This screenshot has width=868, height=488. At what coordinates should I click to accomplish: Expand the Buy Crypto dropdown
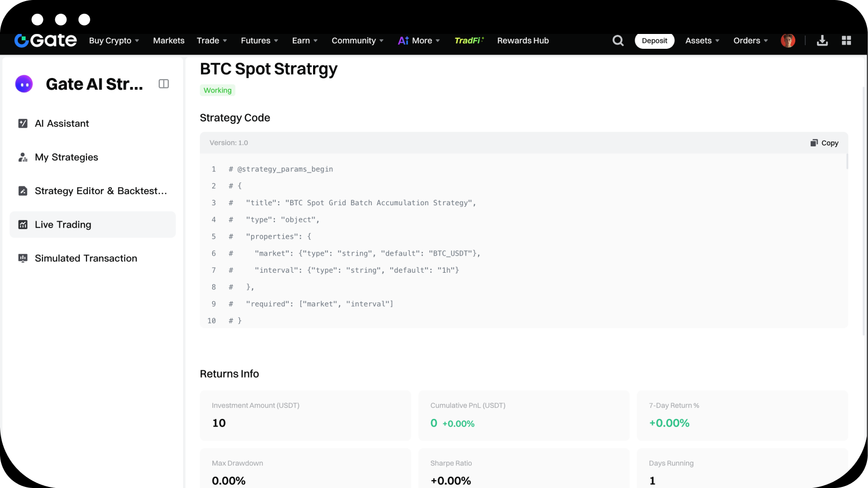pyautogui.click(x=114, y=41)
